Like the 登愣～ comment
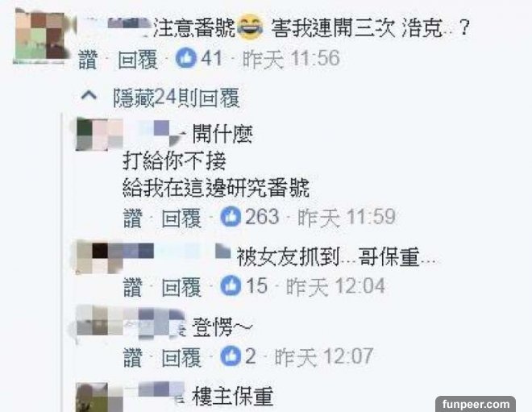Viewport: 532px width, 412px height. pos(132,357)
